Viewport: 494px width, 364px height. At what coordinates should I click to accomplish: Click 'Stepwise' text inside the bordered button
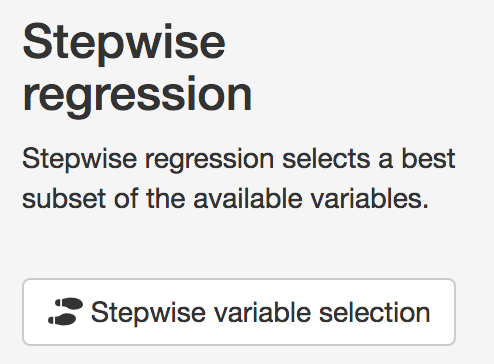tap(148, 313)
